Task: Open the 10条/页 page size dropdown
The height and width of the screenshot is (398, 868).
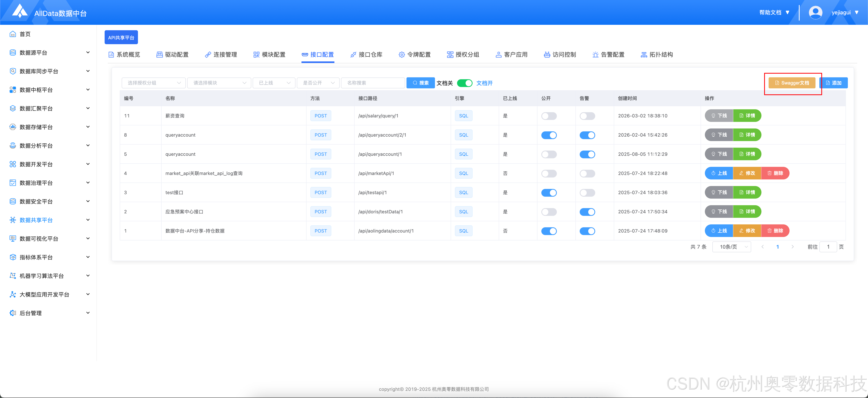Action: (x=732, y=247)
